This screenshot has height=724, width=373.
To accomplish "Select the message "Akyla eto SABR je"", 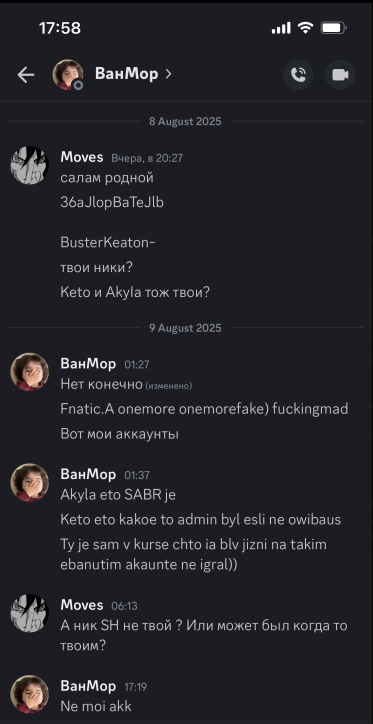I will click(118, 495).
